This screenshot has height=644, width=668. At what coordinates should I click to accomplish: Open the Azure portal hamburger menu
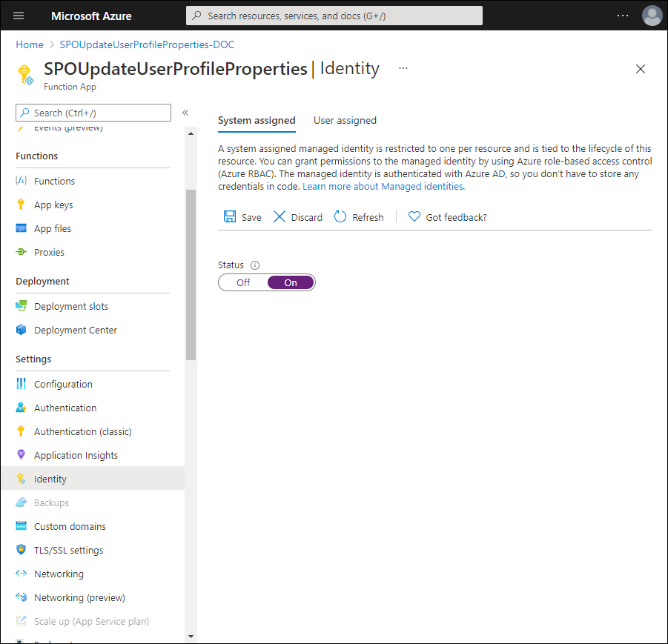point(19,16)
